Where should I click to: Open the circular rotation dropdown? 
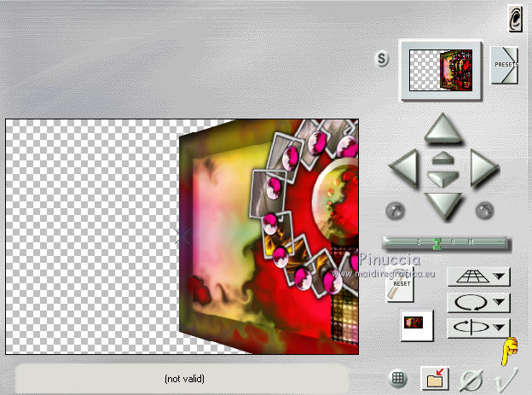coord(479,302)
